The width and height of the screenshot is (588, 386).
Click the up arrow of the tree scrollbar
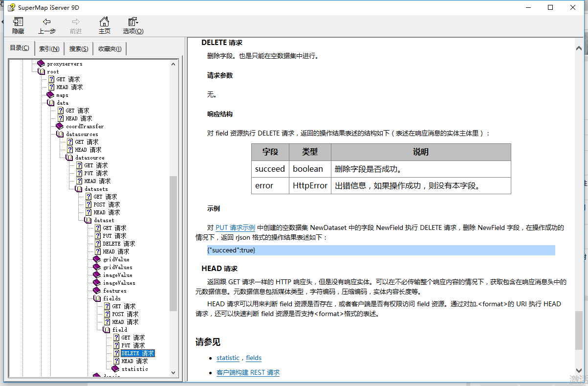174,63
